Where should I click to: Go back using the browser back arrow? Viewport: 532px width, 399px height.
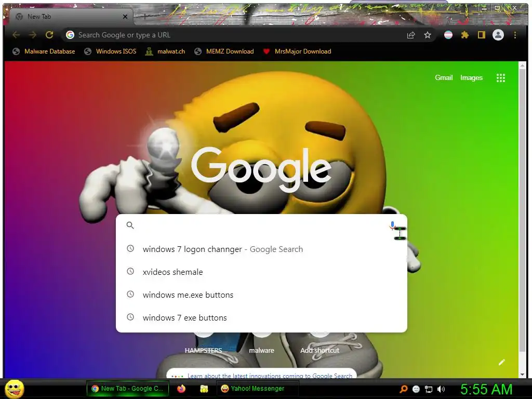coord(16,35)
